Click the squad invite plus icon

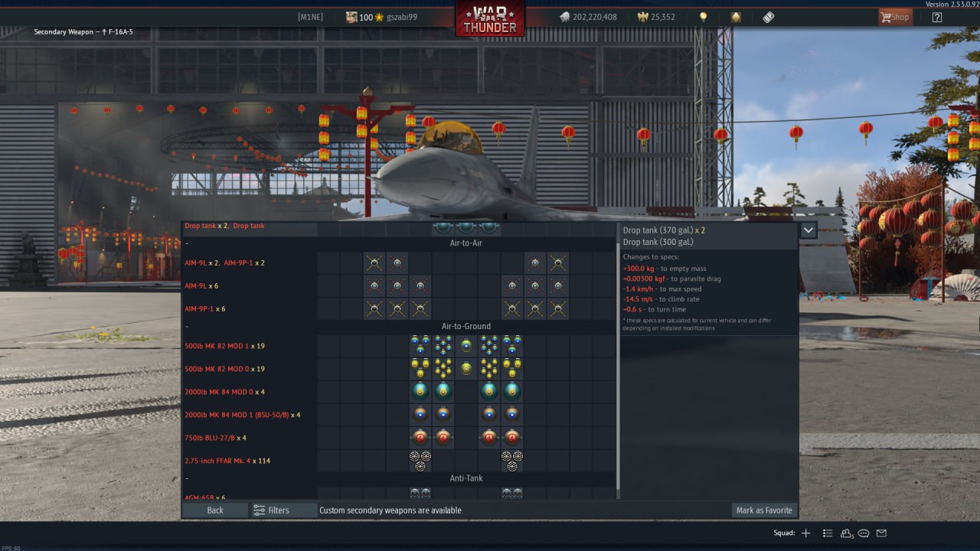[x=805, y=533]
